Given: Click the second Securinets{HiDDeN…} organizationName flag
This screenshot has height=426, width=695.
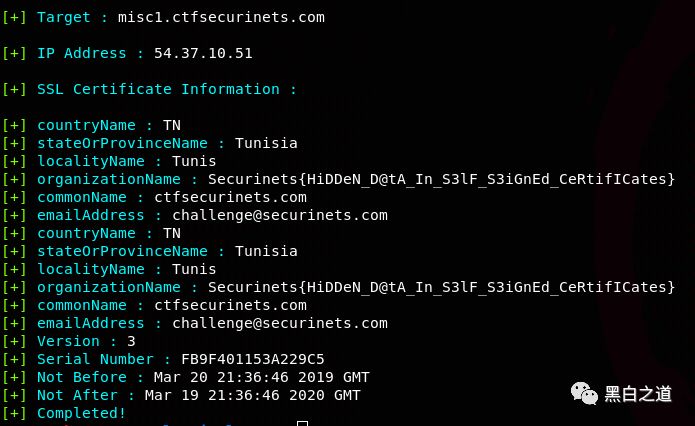Looking at the screenshot, I should [441, 287].
